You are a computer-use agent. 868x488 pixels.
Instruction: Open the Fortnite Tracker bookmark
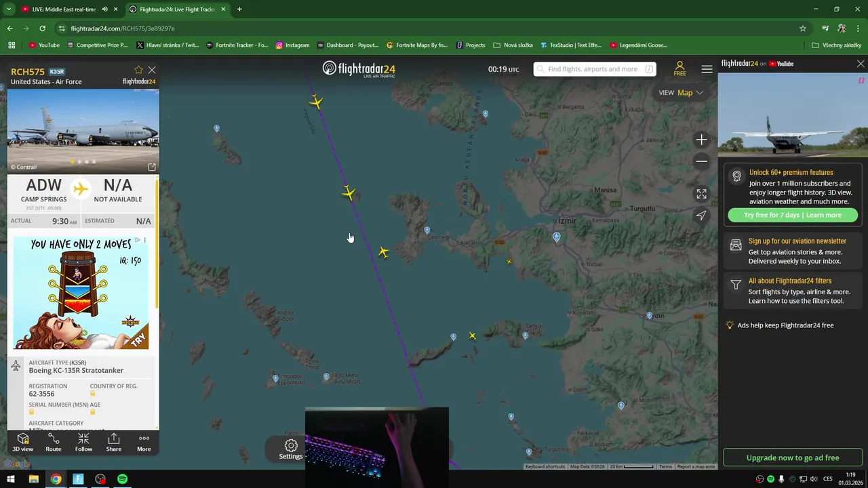tap(237, 45)
